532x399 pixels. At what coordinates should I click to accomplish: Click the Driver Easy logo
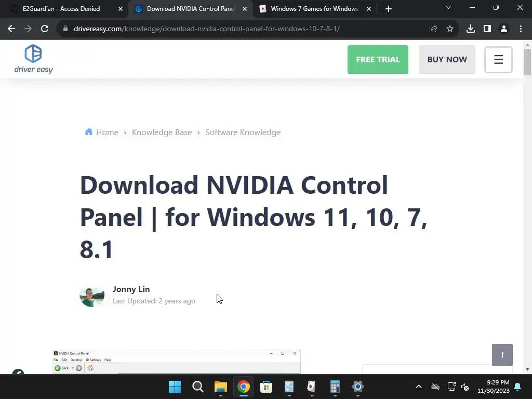coord(33,59)
